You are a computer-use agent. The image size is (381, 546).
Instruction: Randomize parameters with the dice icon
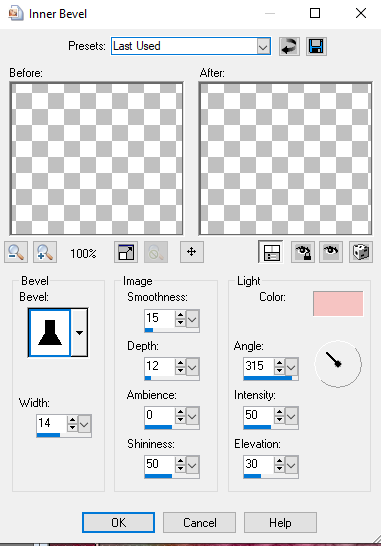[x=361, y=252]
